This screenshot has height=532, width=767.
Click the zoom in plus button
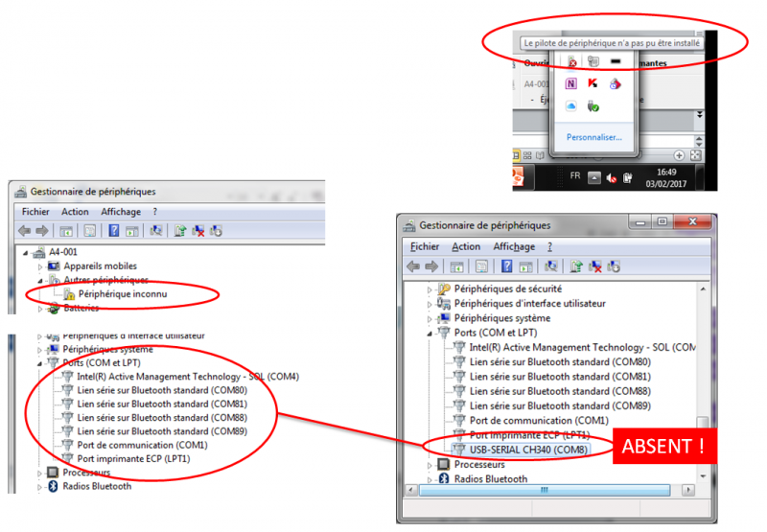click(x=679, y=154)
